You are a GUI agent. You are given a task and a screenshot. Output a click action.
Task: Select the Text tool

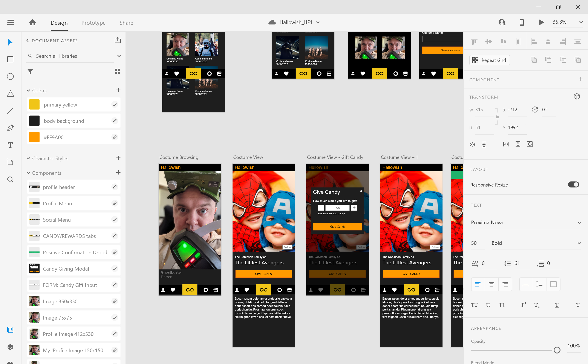pyautogui.click(x=10, y=145)
